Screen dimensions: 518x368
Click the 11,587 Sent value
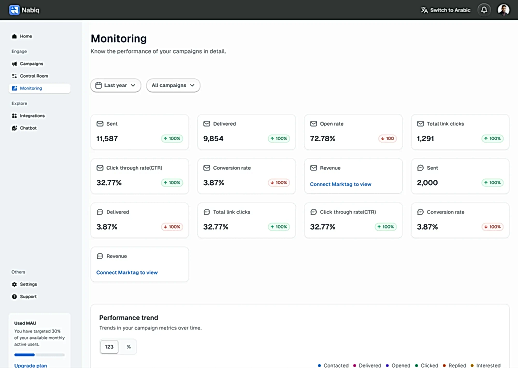click(107, 139)
